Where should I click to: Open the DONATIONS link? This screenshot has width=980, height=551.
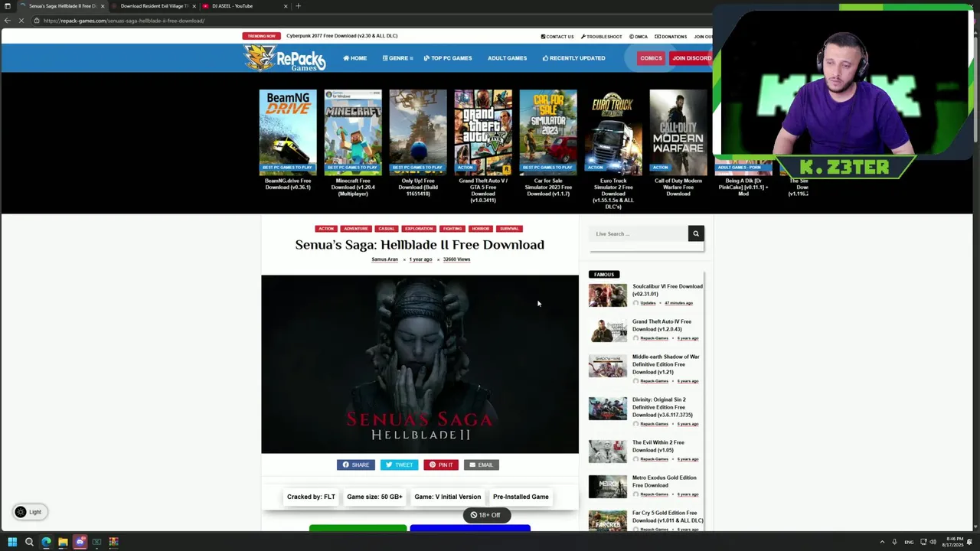tap(671, 37)
